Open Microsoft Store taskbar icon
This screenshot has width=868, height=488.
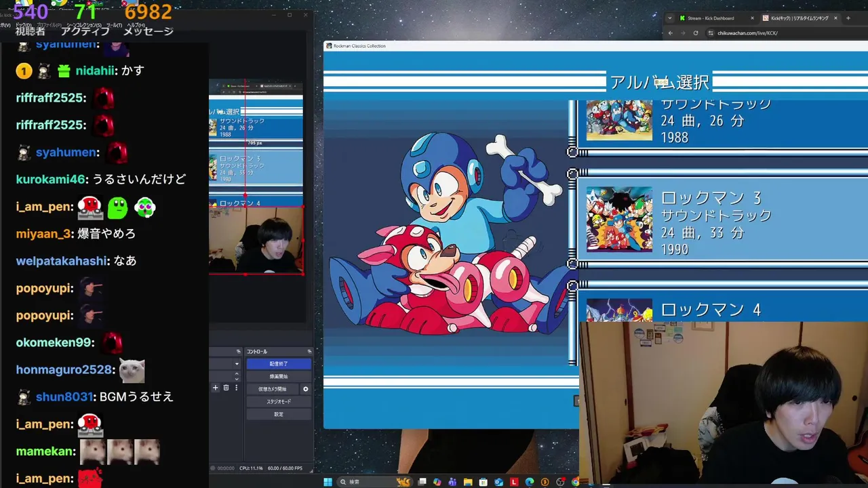click(483, 482)
